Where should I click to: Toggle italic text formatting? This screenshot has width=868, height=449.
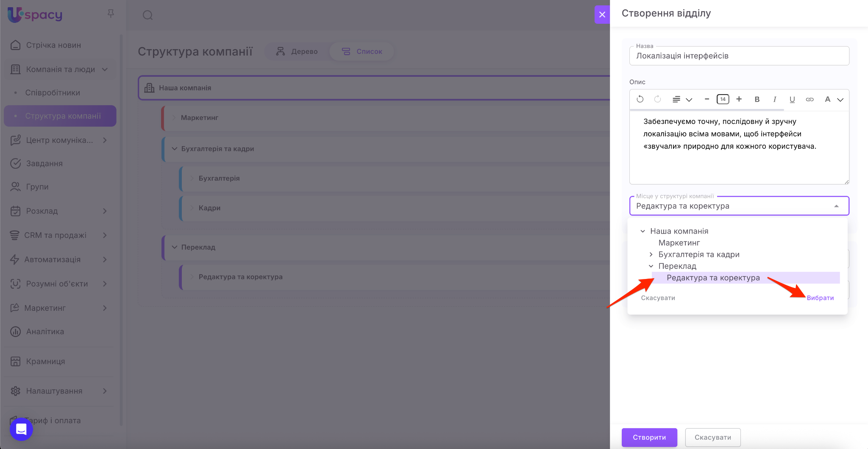coord(774,99)
